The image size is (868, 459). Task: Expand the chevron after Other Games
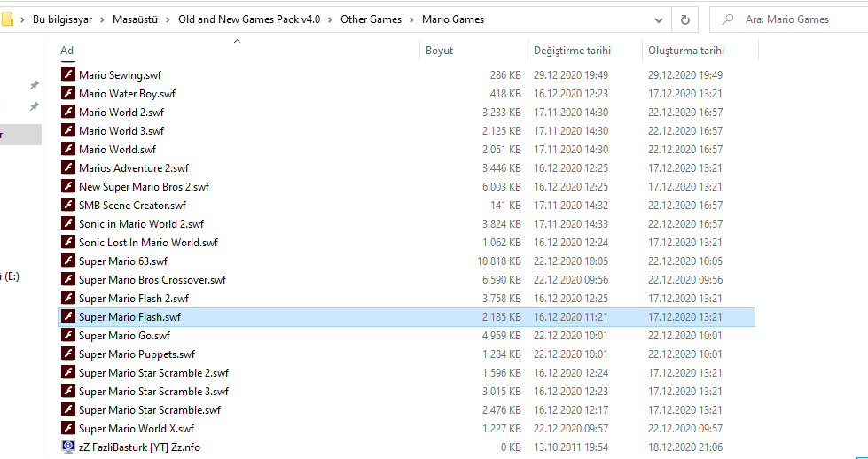[x=412, y=19]
